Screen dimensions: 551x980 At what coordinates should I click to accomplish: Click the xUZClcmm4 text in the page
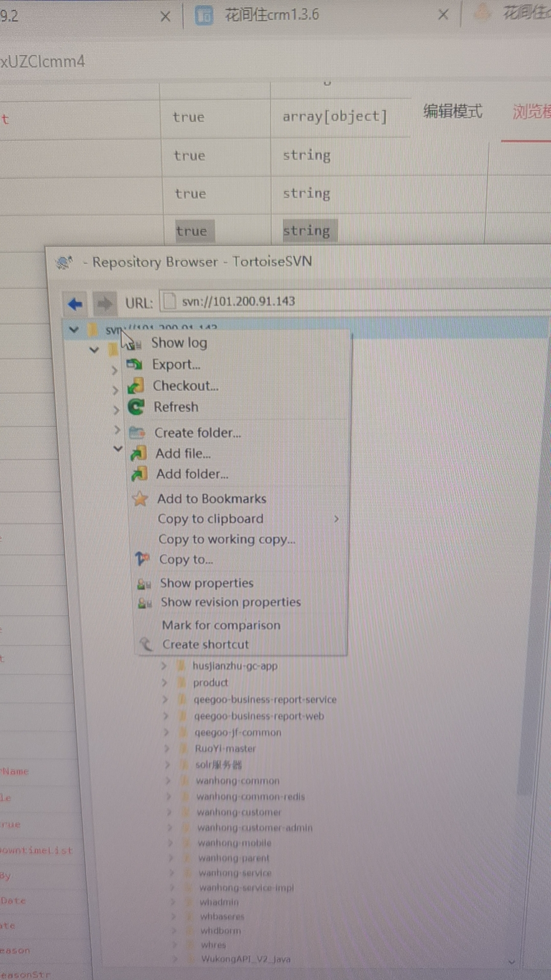[43, 62]
